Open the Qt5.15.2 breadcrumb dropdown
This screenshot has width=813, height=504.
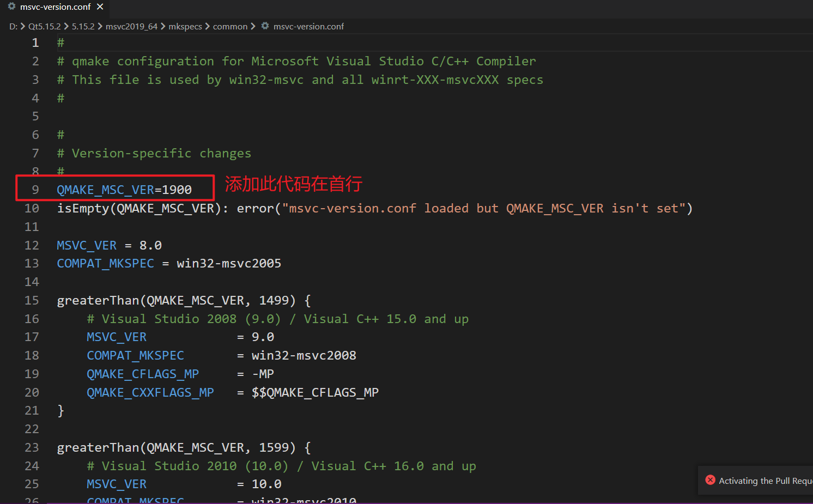[44, 26]
